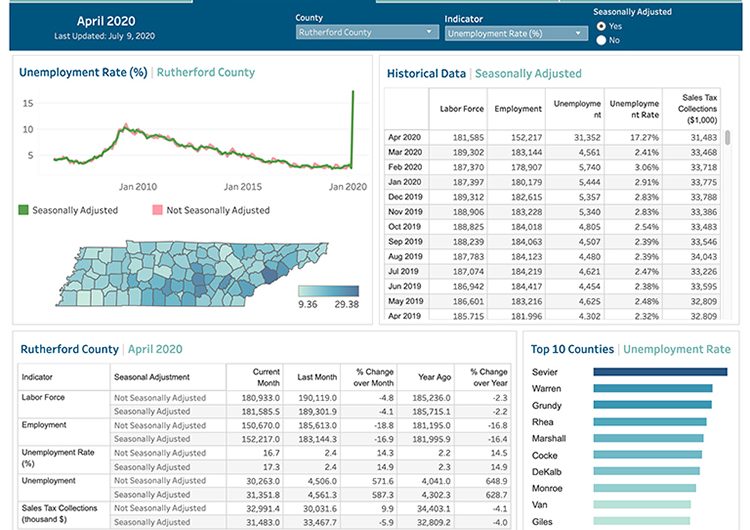Image resolution: width=750 pixels, height=530 pixels.
Task: Open the County dropdown showing Rutherford County
Action: click(367, 32)
